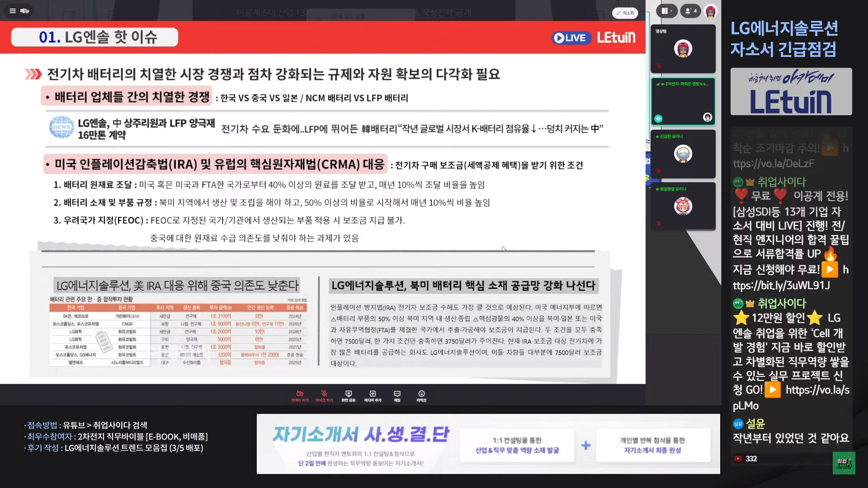This screenshot has width=868, height=488.
Task: Click the 작년부터 있었던 것 같아요 chat message
Action: (791, 438)
